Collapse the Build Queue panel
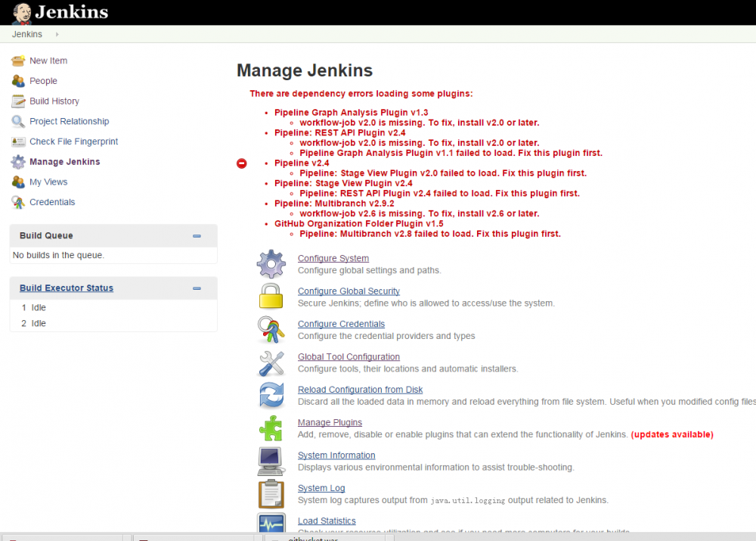 click(197, 236)
